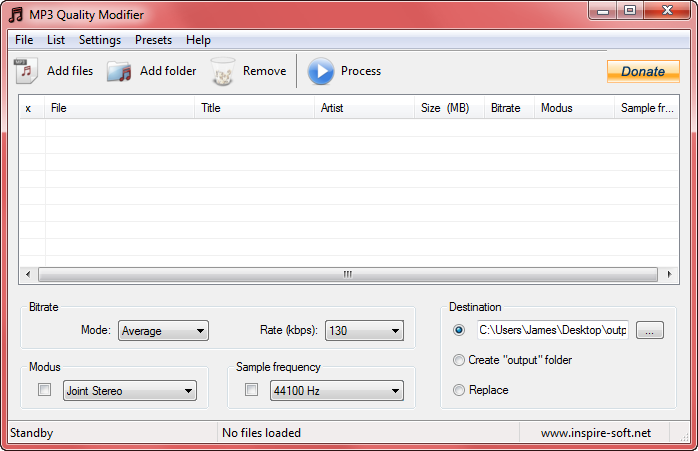Click the Standby status text
This screenshot has height=451, width=698.
click(x=32, y=433)
